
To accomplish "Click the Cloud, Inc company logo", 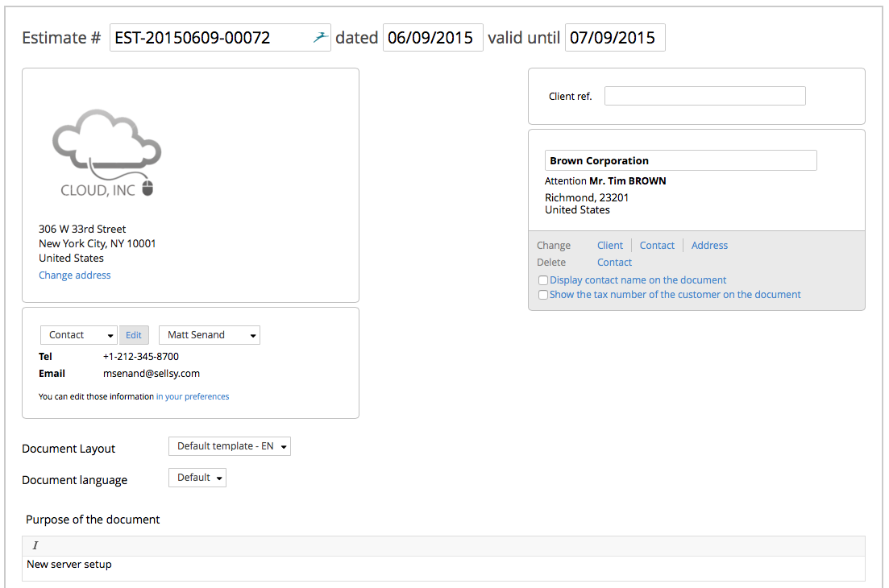I will [x=106, y=153].
